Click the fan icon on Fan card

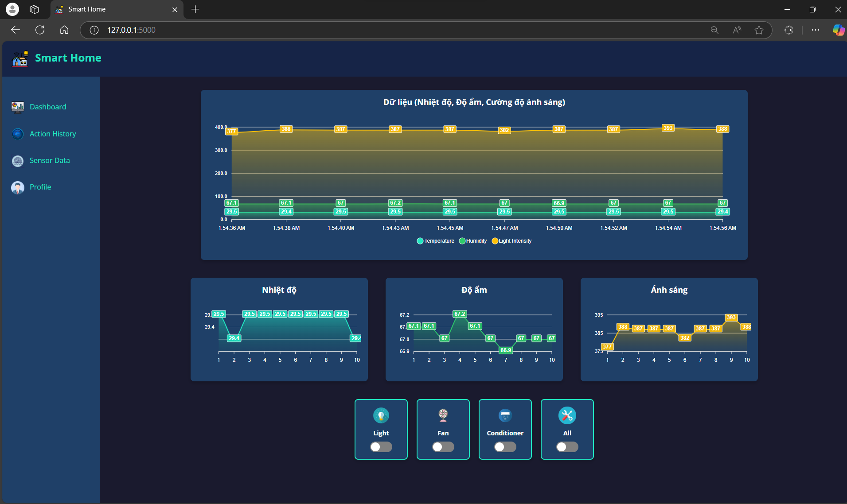443,415
